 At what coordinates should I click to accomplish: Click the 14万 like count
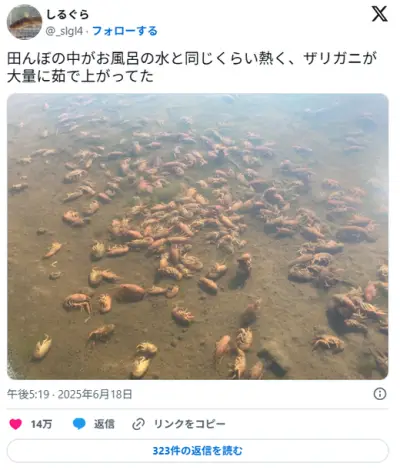[41, 424]
